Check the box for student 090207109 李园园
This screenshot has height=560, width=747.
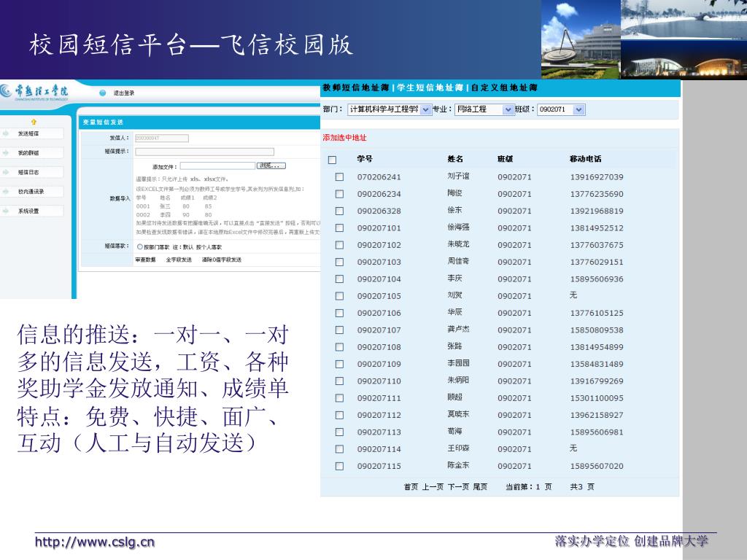click(339, 365)
